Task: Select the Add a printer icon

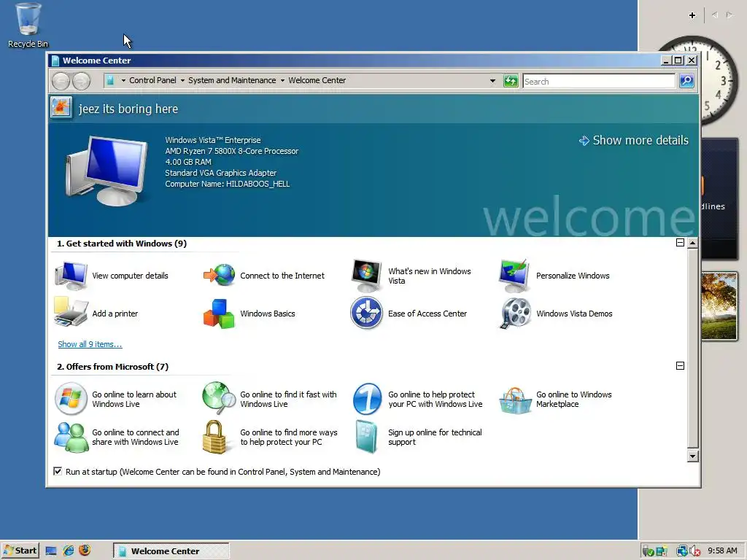Action: point(71,312)
